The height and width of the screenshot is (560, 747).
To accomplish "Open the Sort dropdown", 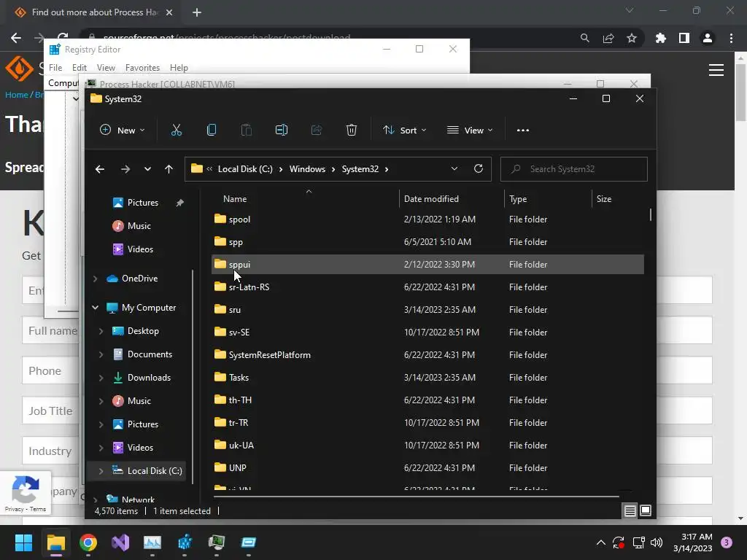I will point(404,130).
